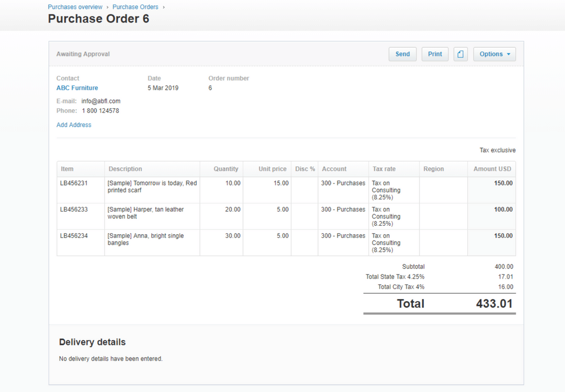Click the Delivery details section heading
This screenshot has height=392, width=565.
pyautogui.click(x=92, y=342)
